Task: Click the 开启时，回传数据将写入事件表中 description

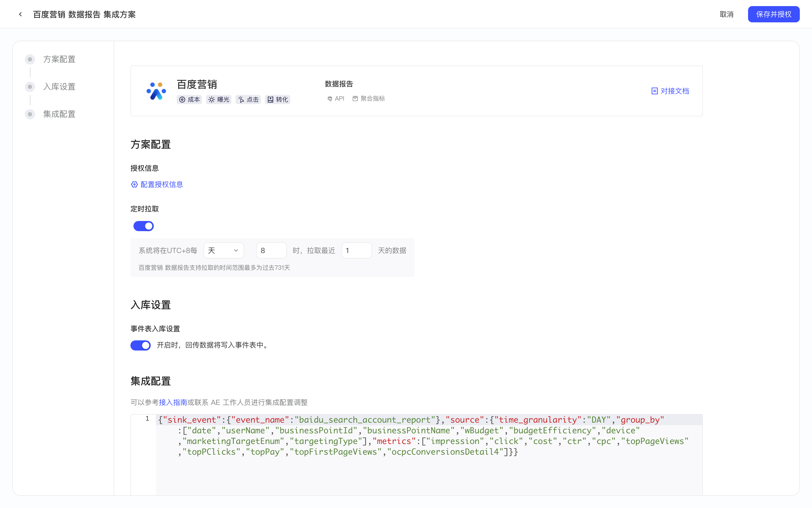Action: [214, 345]
